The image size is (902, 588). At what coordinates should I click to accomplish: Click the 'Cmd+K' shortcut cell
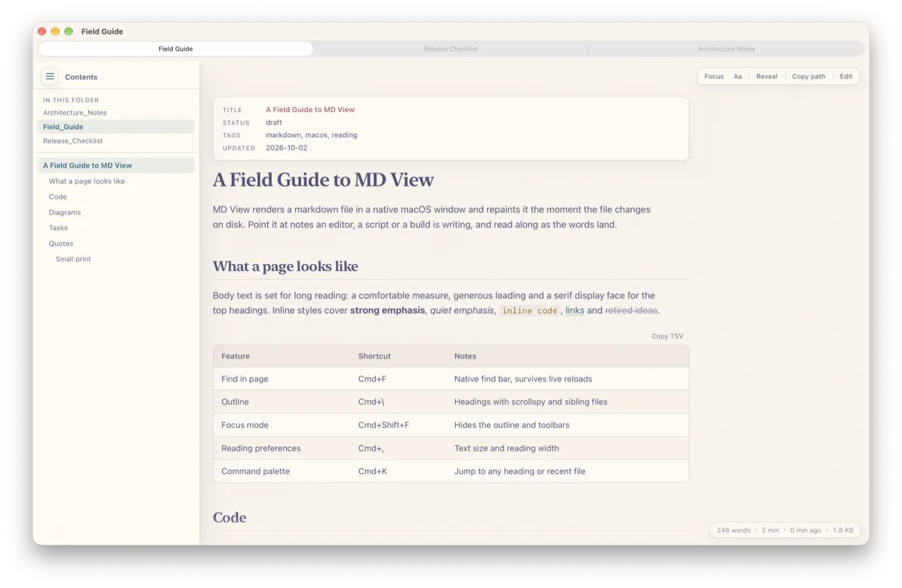pyautogui.click(x=372, y=471)
